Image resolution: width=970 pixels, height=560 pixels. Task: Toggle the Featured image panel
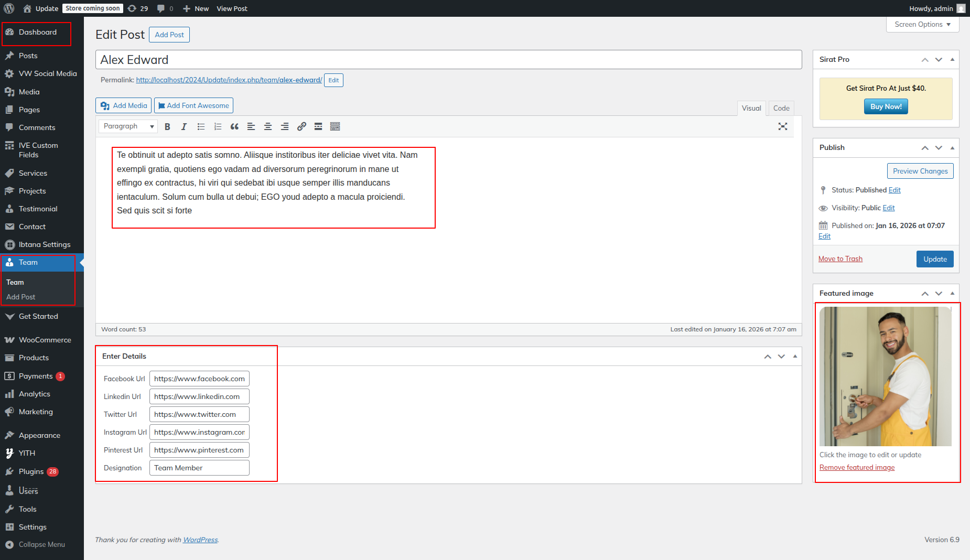pos(952,294)
